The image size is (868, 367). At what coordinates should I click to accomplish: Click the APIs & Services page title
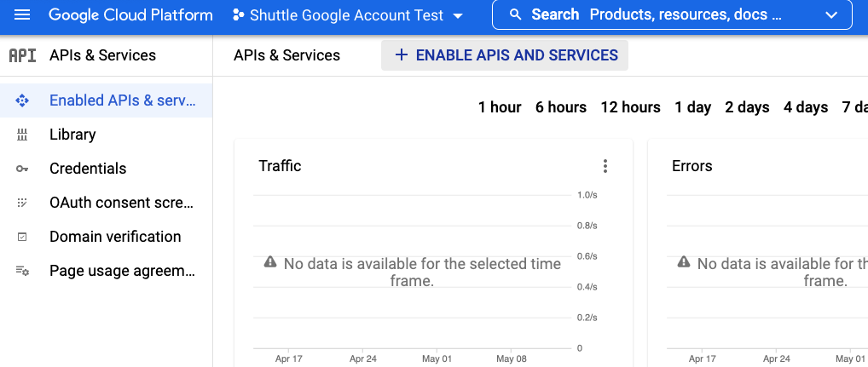(x=286, y=55)
